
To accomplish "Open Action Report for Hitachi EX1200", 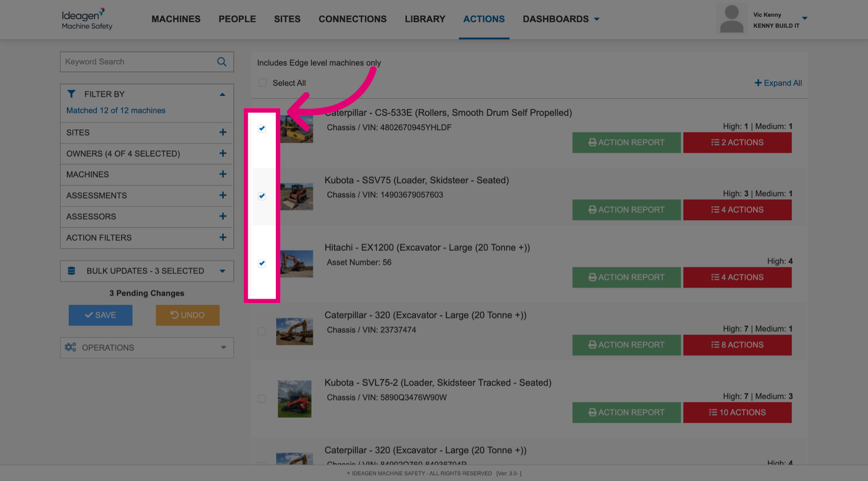I will pyautogui.click(x=627, y=277).
